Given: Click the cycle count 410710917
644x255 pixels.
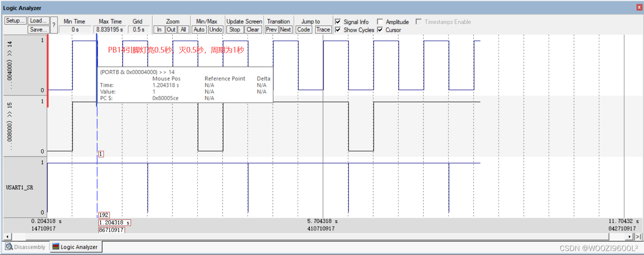Looking at the screenshot, I should click(321, 229).
